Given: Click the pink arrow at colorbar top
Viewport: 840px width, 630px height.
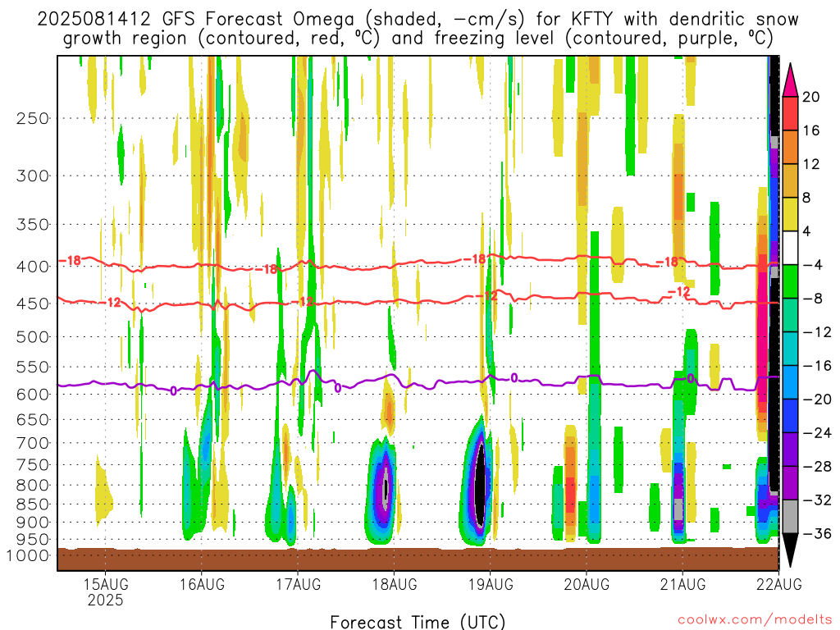Looking at the screenshot, I should 790,80.
